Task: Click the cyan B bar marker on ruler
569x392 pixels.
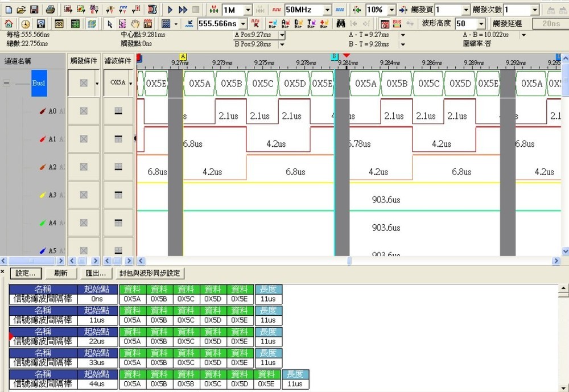Action: pos(334,56)
